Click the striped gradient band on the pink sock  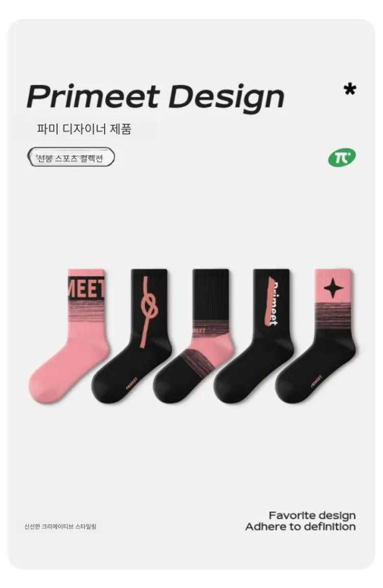[x=86, y=311]
